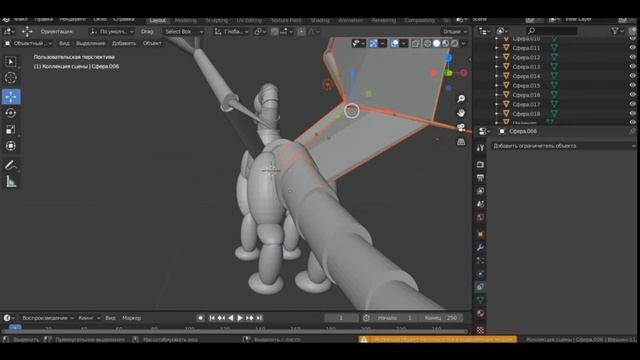Open the Выделение menu in viewport header
Viewport: 640px width, 360px height.
coord(90,43)
